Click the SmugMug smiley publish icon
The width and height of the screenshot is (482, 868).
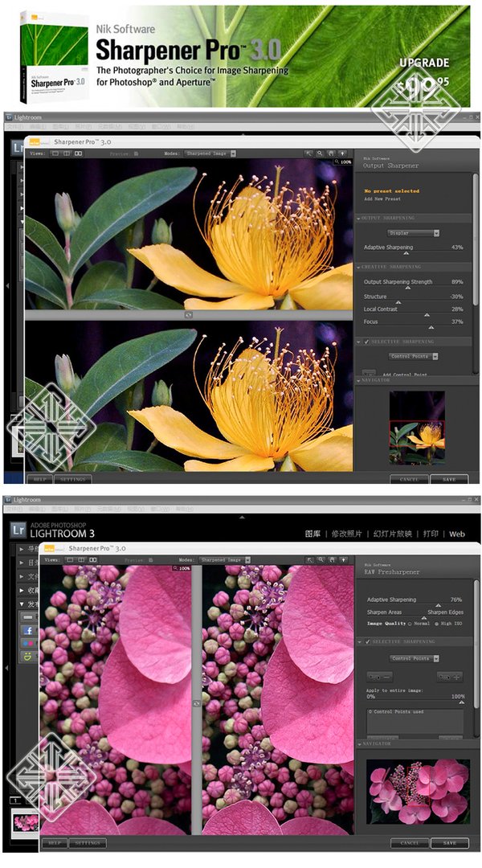(x=27, y=657)
